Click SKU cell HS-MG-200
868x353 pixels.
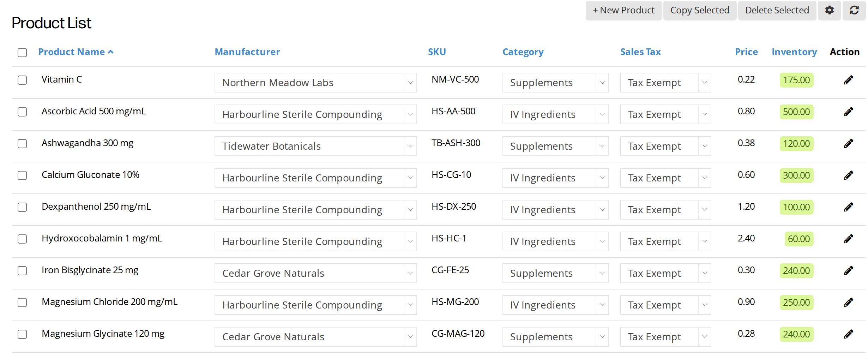[x=455, y=302]
